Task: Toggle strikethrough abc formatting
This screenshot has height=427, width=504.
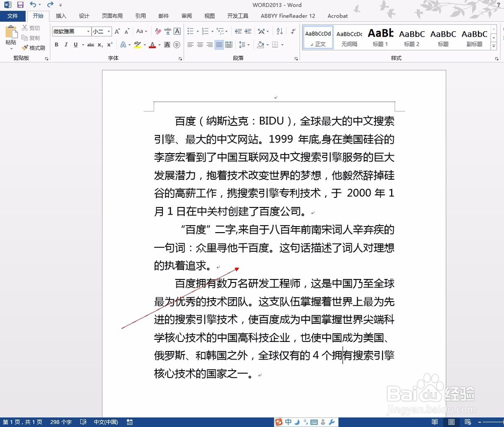Action: click(91, 45)
